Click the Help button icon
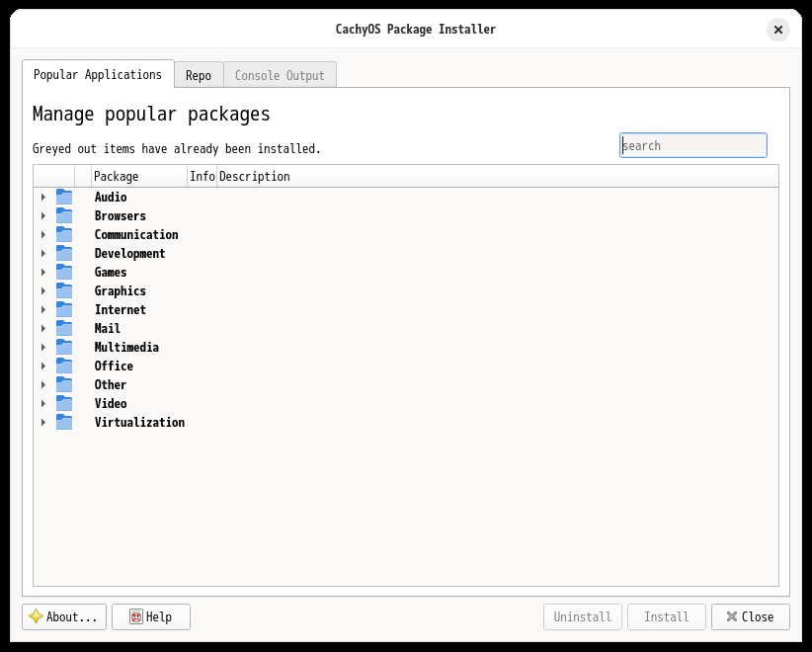812x652 pixels. pos(135,616)
